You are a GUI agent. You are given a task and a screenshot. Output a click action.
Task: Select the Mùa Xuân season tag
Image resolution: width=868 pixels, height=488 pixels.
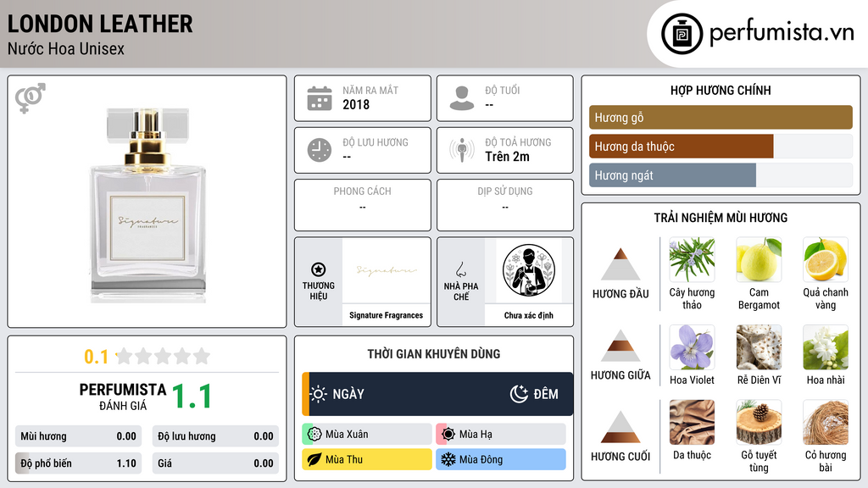(367, 435)
